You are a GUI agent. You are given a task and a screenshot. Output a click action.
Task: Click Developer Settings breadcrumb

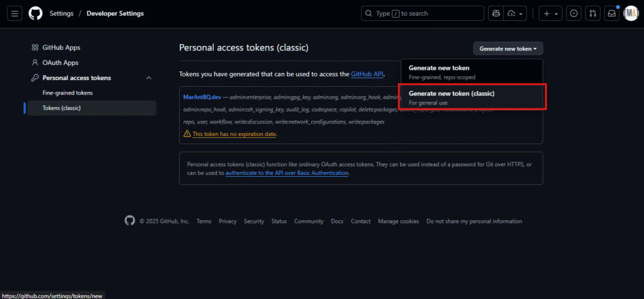tap(115, 14)
